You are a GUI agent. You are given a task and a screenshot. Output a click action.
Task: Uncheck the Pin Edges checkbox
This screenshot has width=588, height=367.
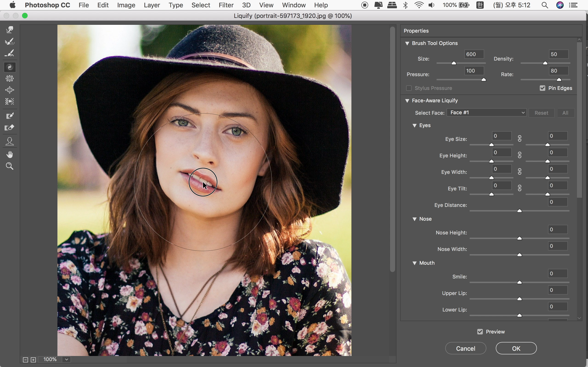[542, 88]
